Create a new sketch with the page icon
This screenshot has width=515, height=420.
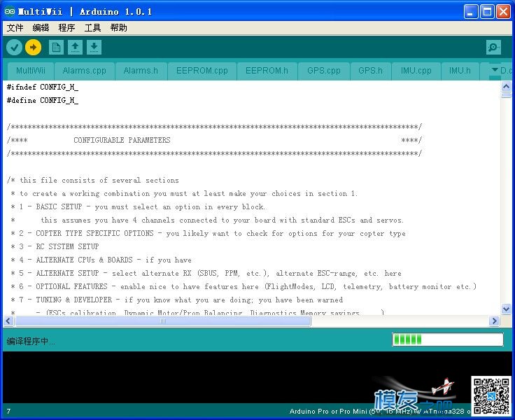(56, 48)
